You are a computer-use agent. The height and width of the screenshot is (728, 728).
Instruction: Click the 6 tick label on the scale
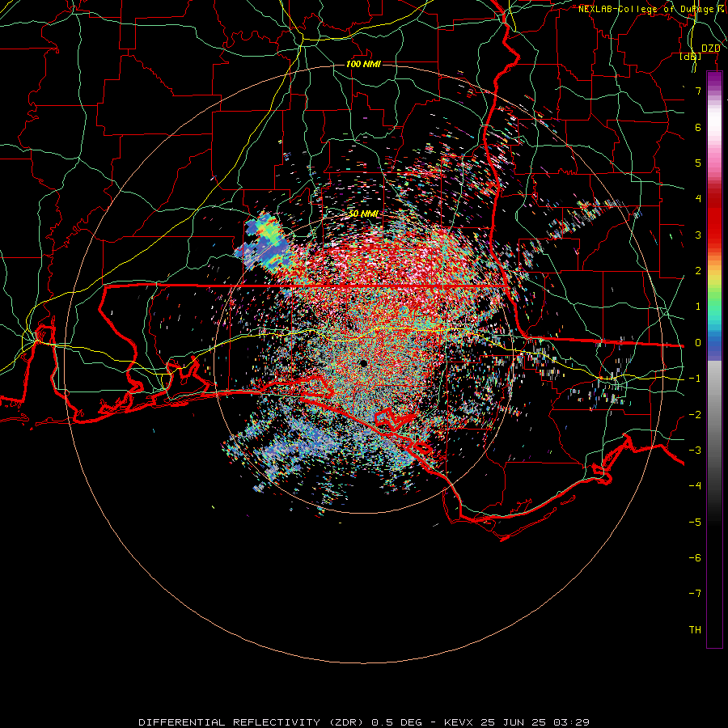tap(698, 127)
